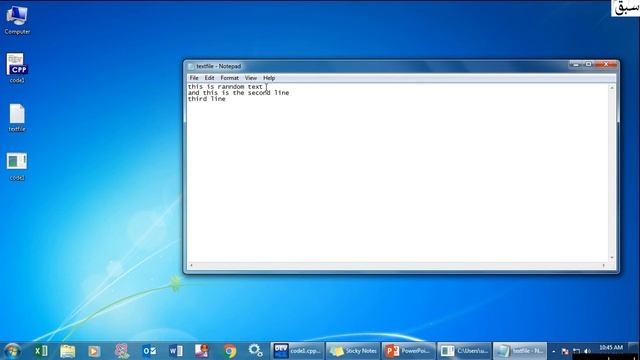Click the horizontal scrollbar right arrow in Notepad
640x360 pixels.
604,266
